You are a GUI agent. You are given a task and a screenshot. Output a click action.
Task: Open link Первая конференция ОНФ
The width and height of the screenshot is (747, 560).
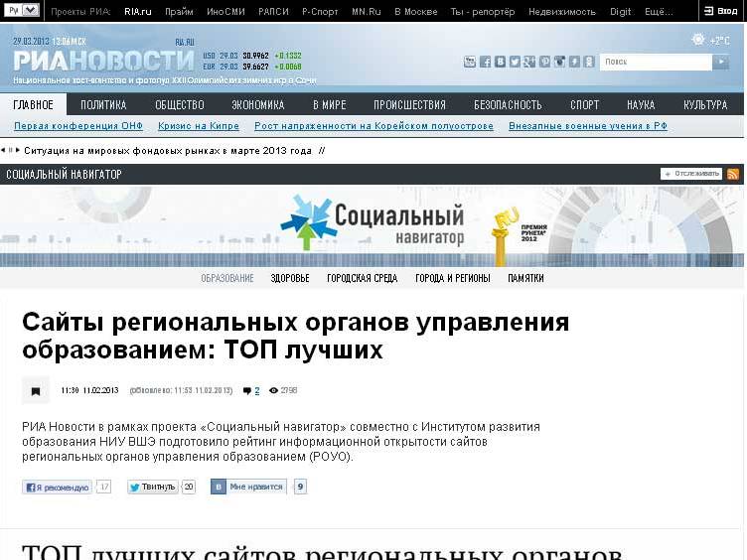(78, 126)
